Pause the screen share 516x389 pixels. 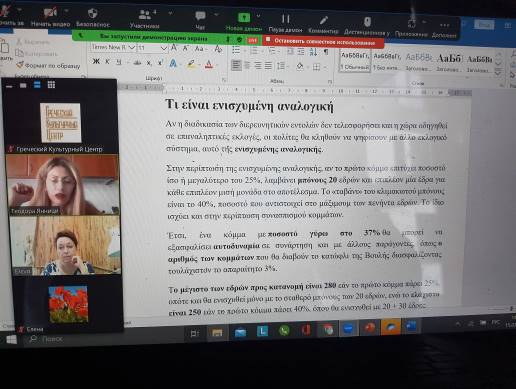[285, 23]
